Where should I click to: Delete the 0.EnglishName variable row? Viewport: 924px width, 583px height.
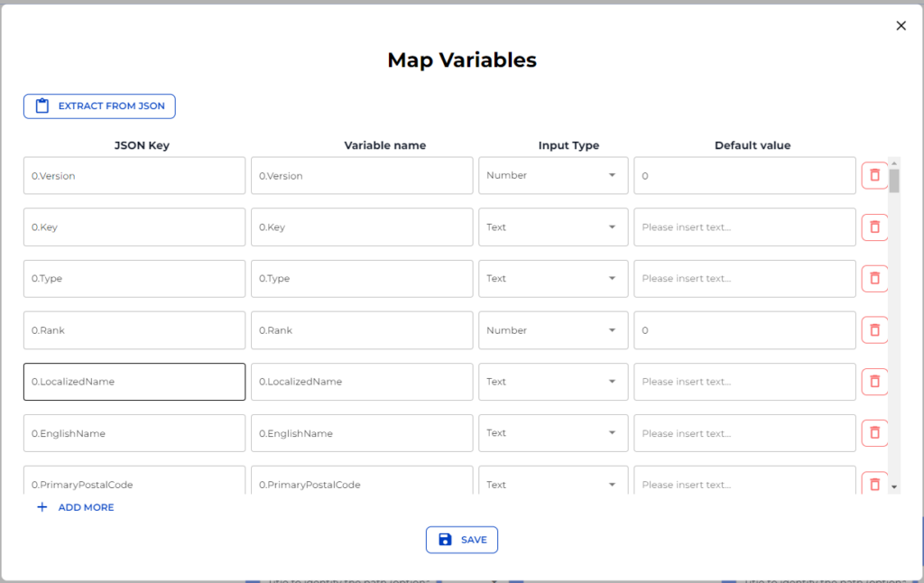873,433
